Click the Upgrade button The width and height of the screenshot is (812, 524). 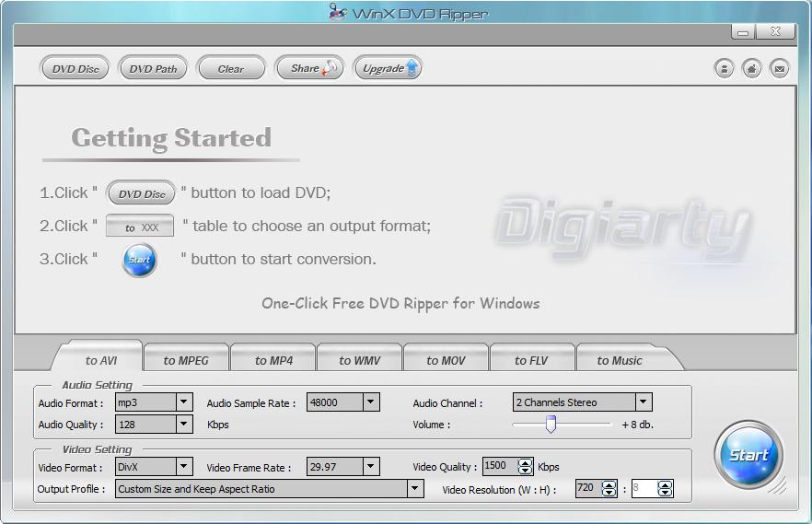[x=388, y=68]
